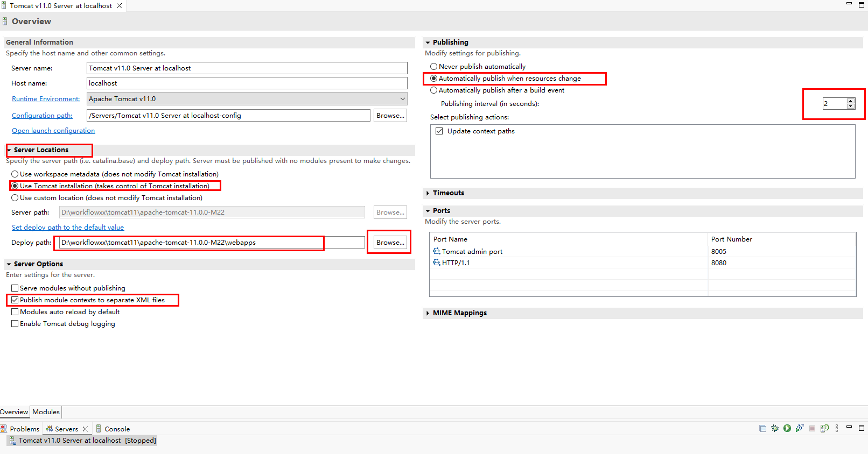Select Automatically publish after a build event
The width and height of the screenshot is (868, 454).
[434, 90]
